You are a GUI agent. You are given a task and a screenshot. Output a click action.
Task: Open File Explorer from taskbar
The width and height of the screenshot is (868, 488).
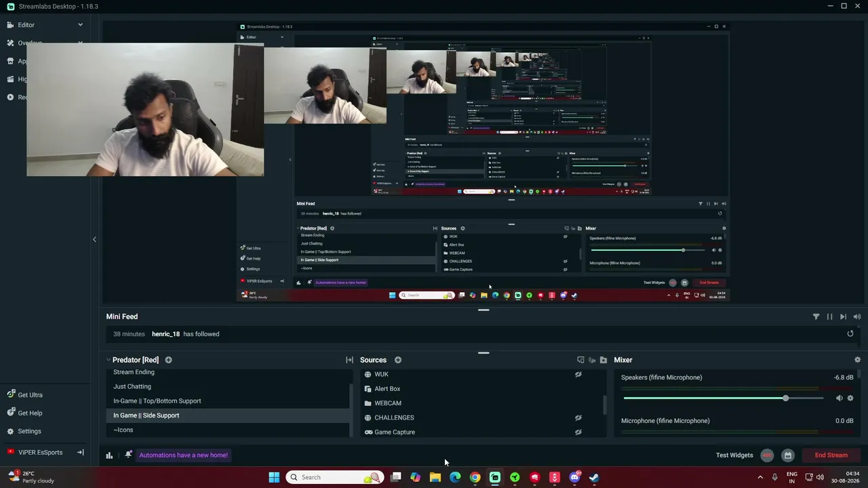[435, 477]
